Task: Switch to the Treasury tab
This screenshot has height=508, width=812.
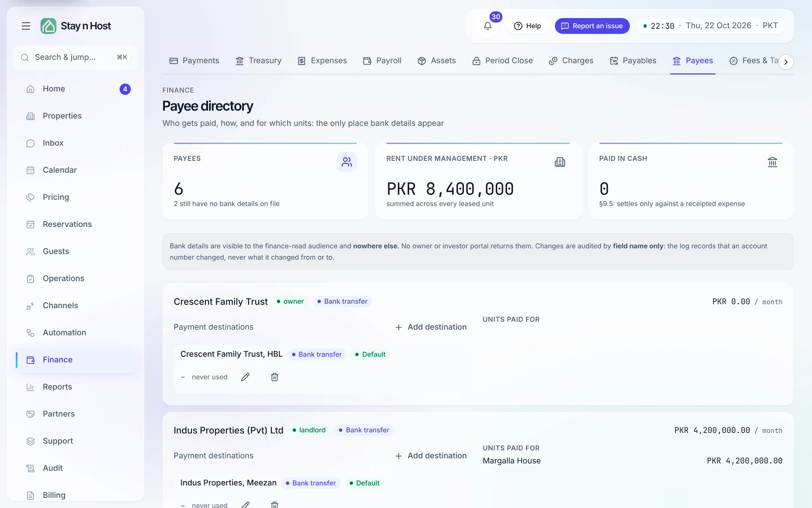Action: [258, 61]
